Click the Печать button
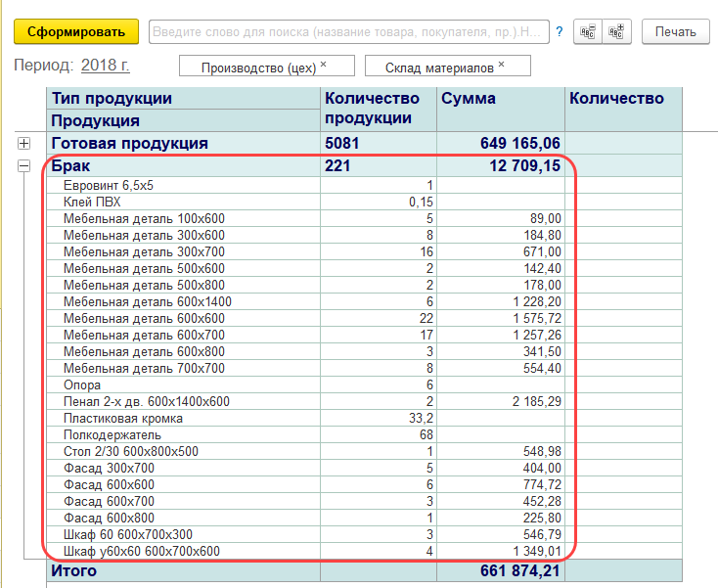This screenshot has height=588, width=718. 675,31
